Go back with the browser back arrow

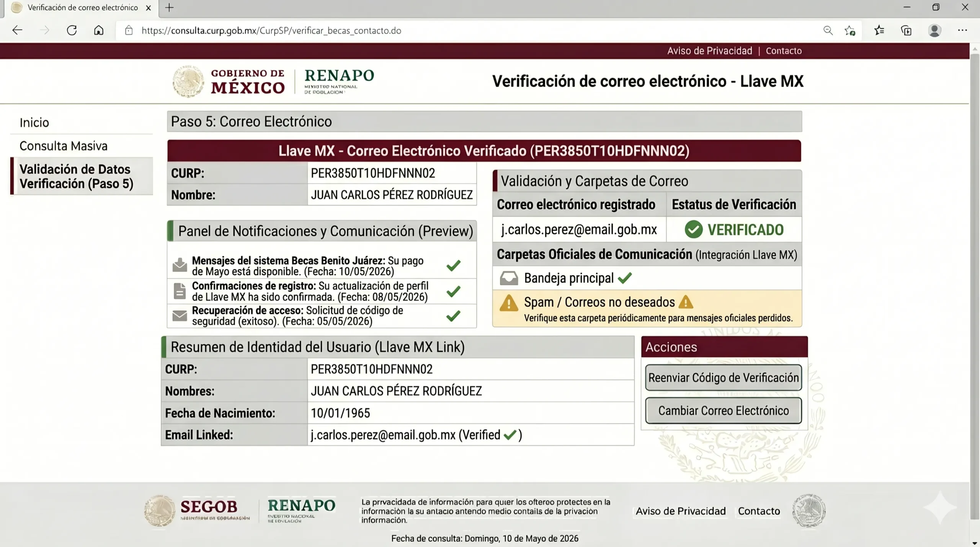click(17, 30)
